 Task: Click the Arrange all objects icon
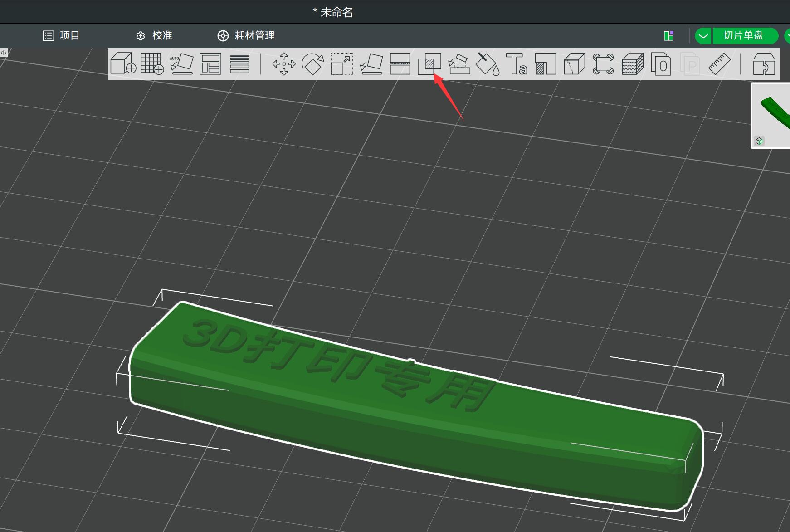(x=210, y=63)
